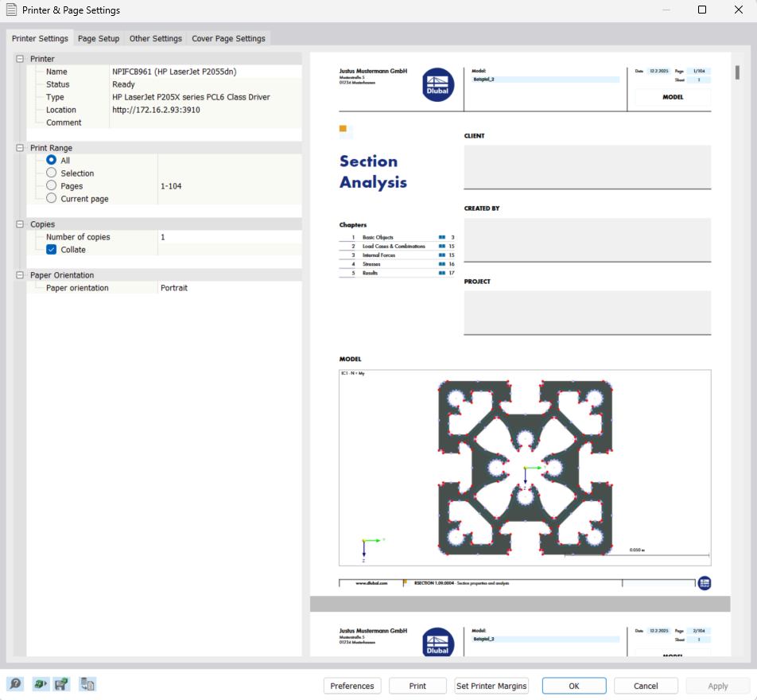Click the Number of copies value field
The height and width of the screenshot is (700, 757).
click(x=229, y=237)
